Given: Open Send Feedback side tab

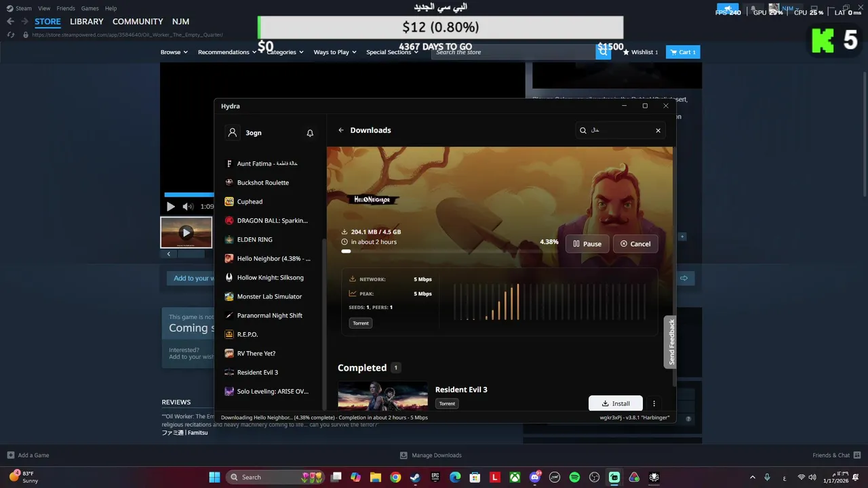Looking at the screenshot, I should click(671, 342).
